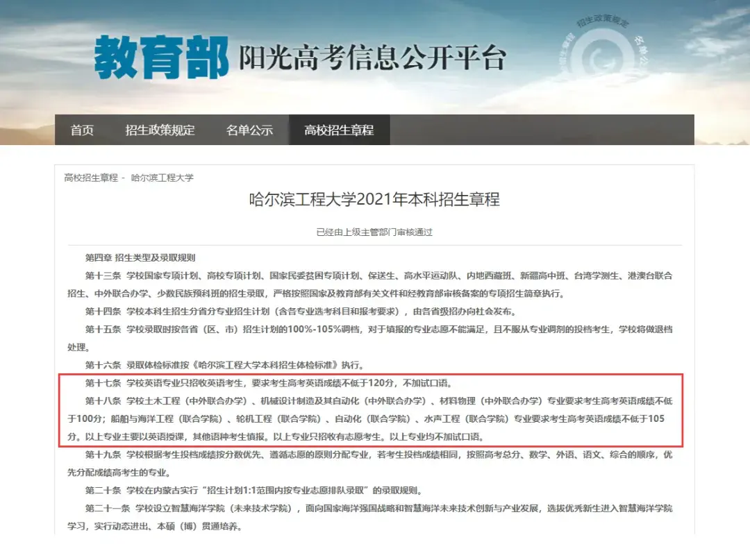Click the 教育部 logo text in header
The height and width of the screenshot is (560, 750).
[161, 58]
